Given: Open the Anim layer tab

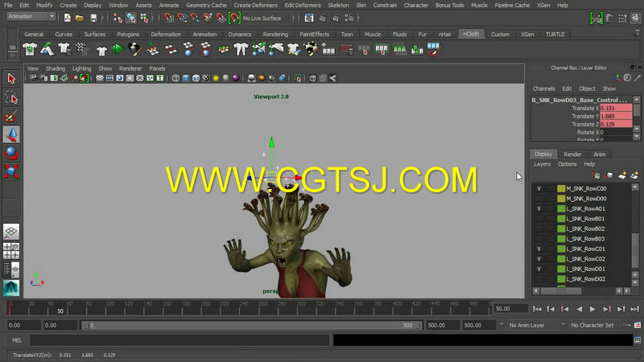Looking at the screenshot, I should tap(599, 154).
